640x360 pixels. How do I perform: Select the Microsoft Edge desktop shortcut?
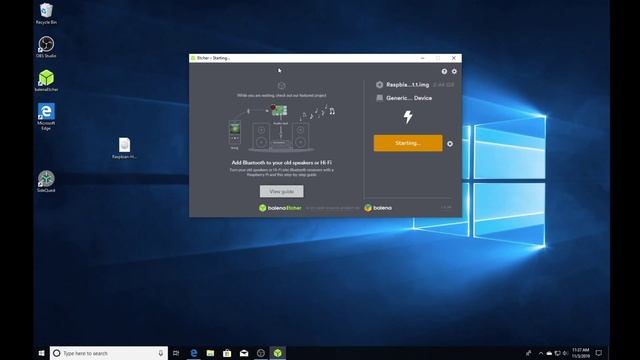46,116
